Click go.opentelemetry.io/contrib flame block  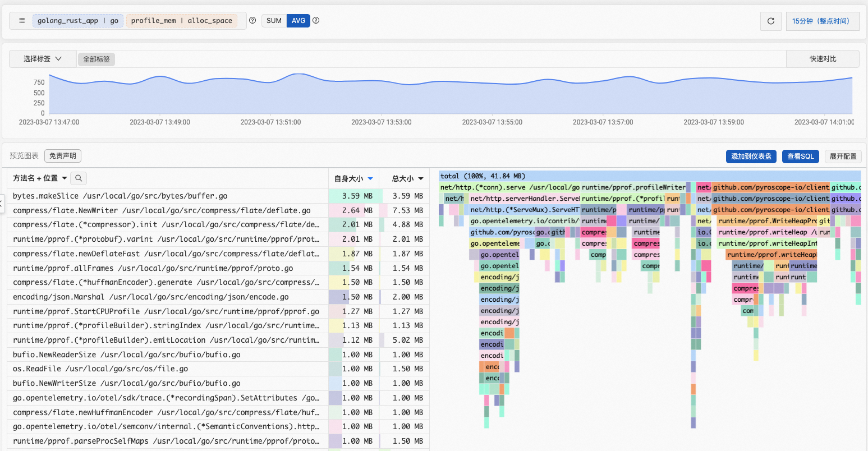(x=525, y=221)
